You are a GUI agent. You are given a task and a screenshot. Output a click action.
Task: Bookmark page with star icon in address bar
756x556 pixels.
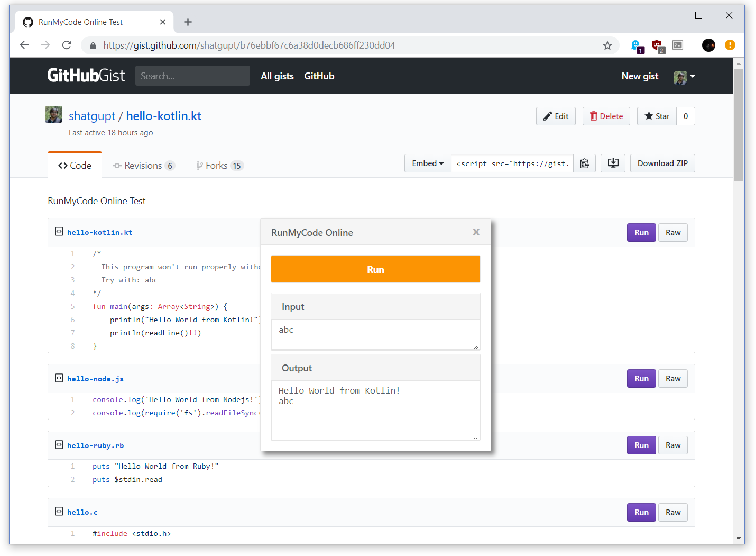click(x=607, y=45)
